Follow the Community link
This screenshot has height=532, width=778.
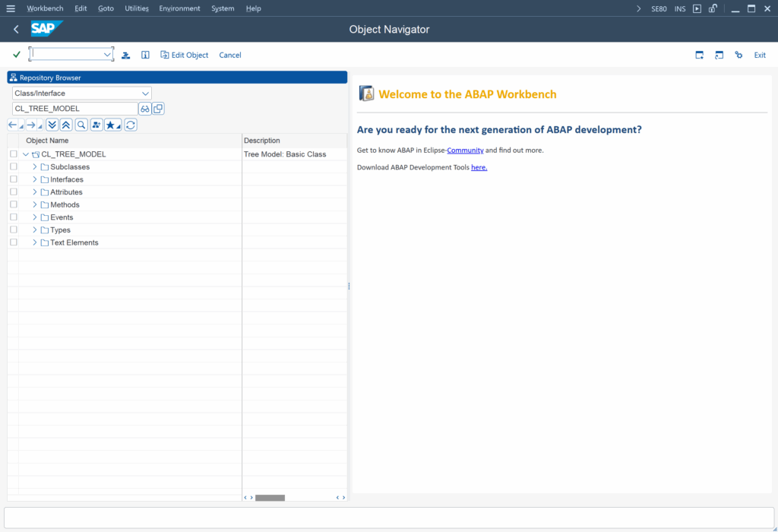point(465,150)
